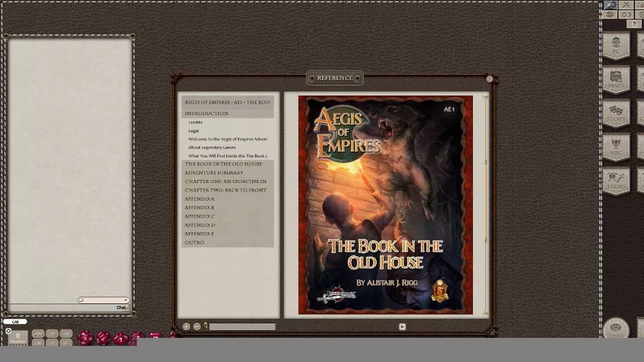This screenshot has width=644, height=362.
Task: Open What You Will Find Inside link
Action: (x=227, y=156)
